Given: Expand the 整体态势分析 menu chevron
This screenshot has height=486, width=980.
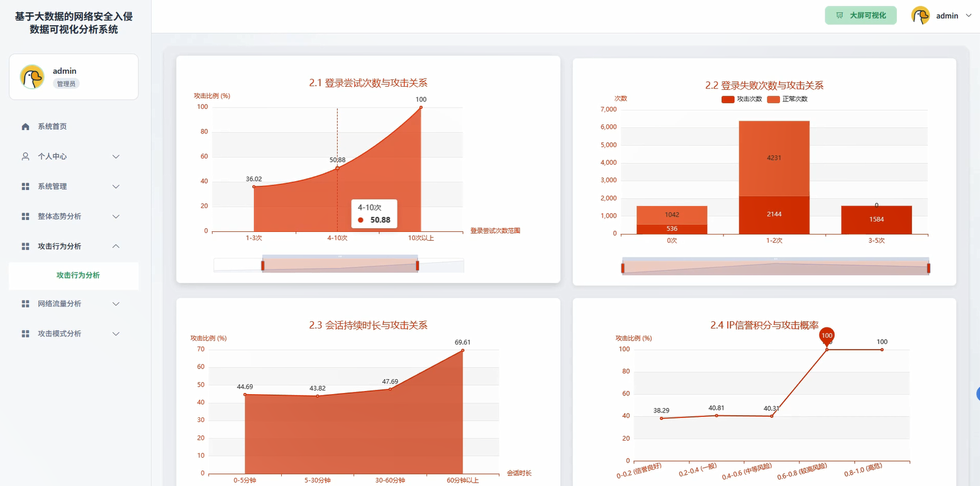Looking at the screenshot, I should (x=116, y=216).
